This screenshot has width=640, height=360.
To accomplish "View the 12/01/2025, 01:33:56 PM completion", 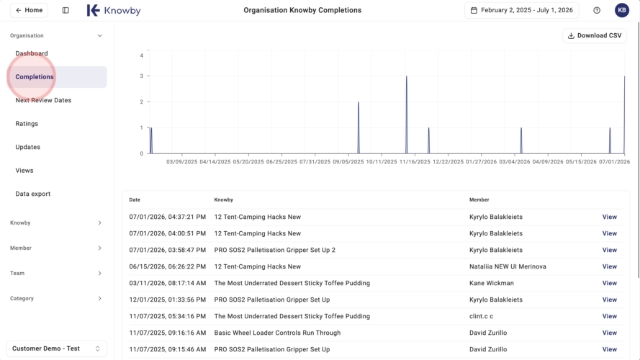I will (x=609, y=300).
